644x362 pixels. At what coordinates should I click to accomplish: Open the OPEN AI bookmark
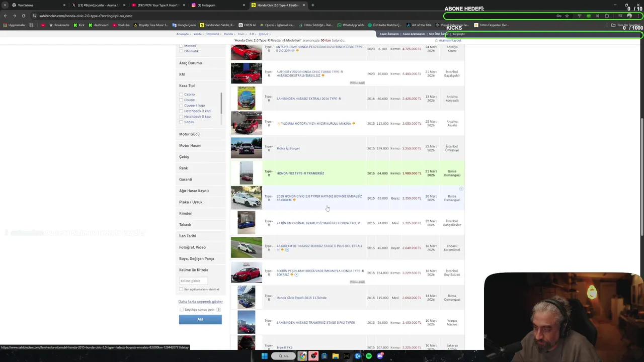click(247, 25)
